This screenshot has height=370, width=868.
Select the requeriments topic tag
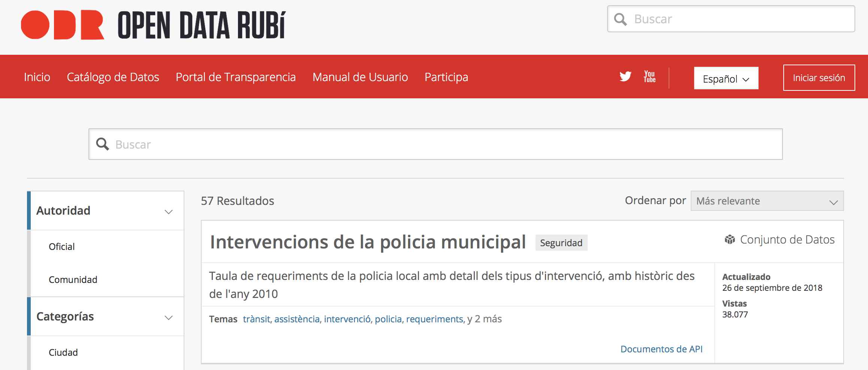click(435, 319)
